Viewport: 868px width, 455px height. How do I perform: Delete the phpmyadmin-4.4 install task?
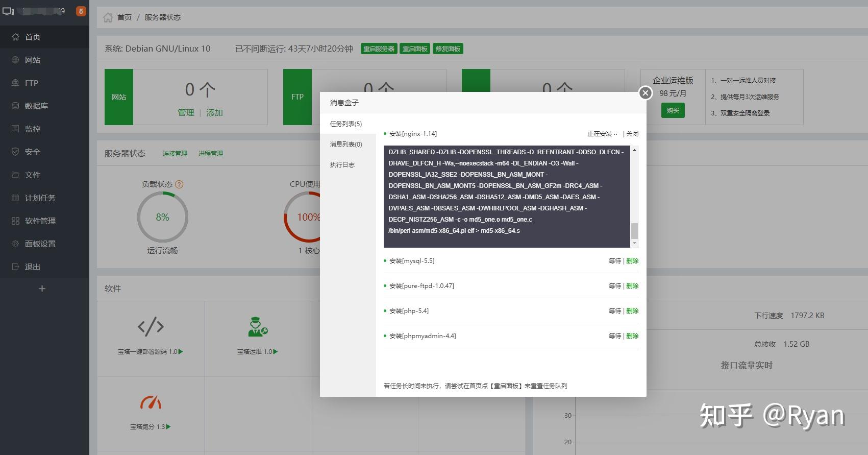coord(632,336)
